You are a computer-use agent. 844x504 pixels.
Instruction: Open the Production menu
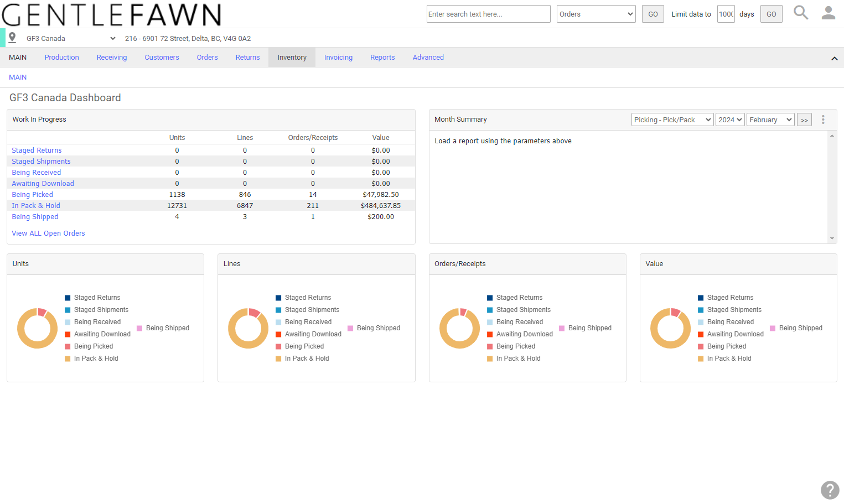point(61,58)
